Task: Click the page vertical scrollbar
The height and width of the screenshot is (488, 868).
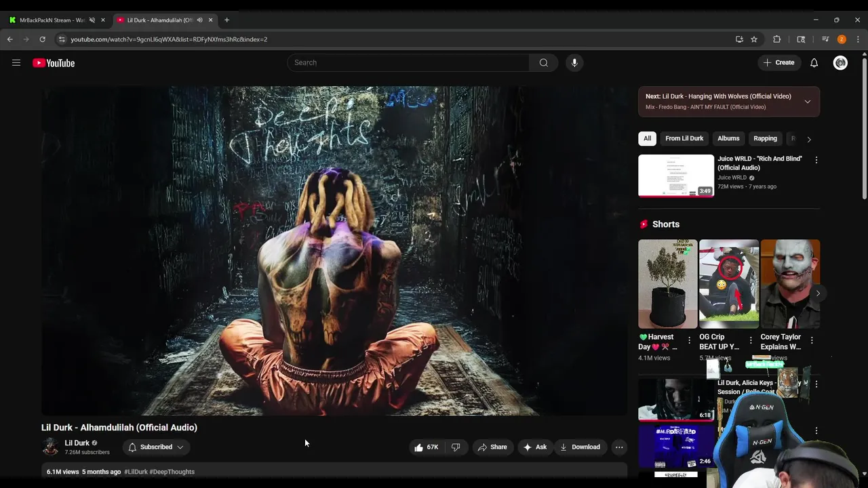Action: pyautogui.click(x=864, y=129)
